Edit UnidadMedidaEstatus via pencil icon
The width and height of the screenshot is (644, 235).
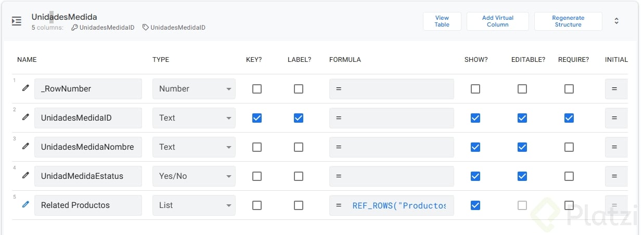[x=25, y=176]
